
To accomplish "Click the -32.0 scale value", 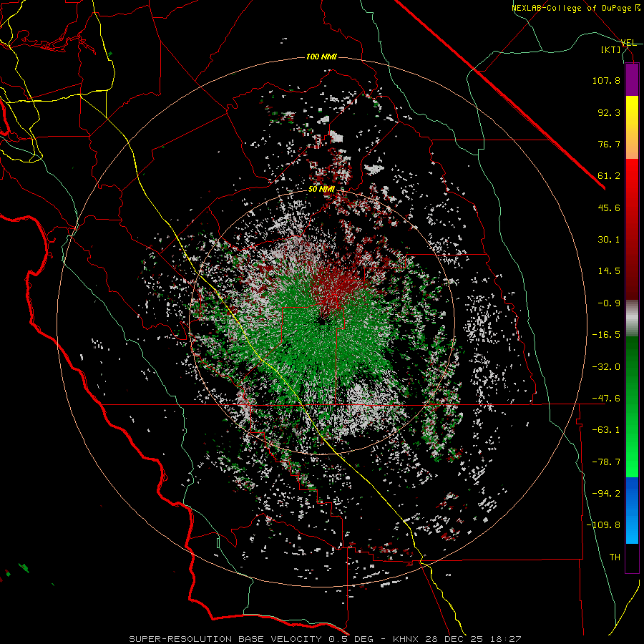I will (606, 367).
